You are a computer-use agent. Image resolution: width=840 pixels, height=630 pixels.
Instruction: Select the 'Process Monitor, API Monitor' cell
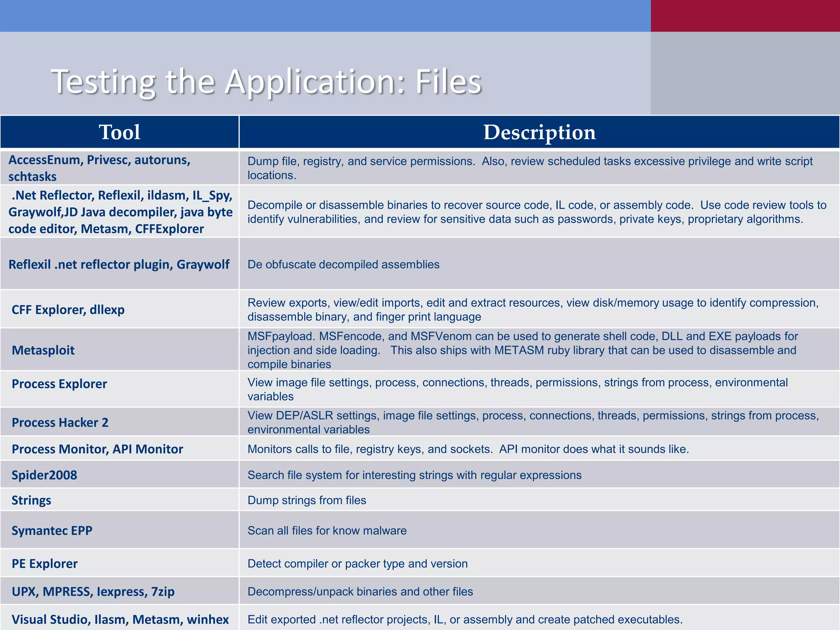(120, 449)
